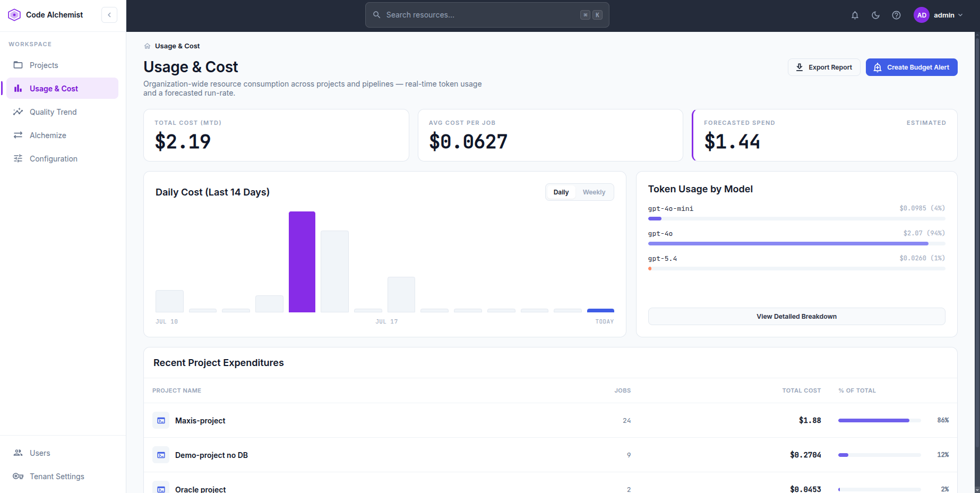Click the JOBS column header

pyautogui.click(x=623, y=390)
